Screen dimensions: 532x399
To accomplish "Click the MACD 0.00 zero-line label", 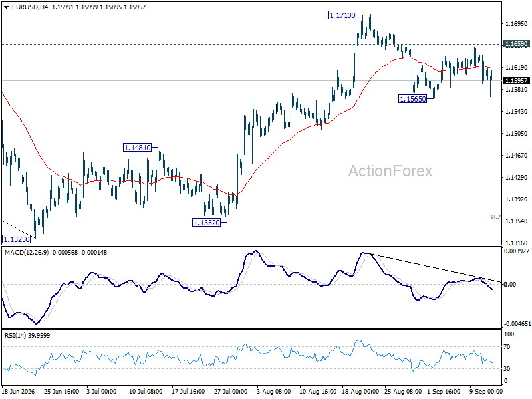I will tap(510, 285).
